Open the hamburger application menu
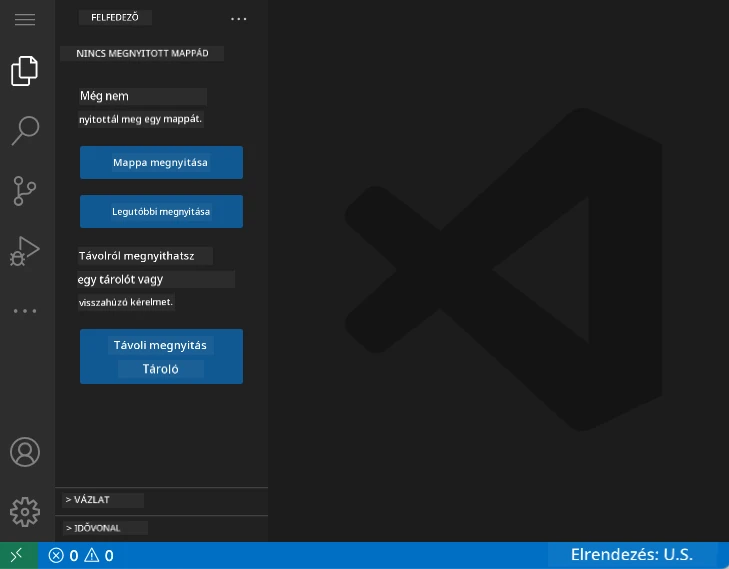 pyautogui.click(x=25, y=19)
